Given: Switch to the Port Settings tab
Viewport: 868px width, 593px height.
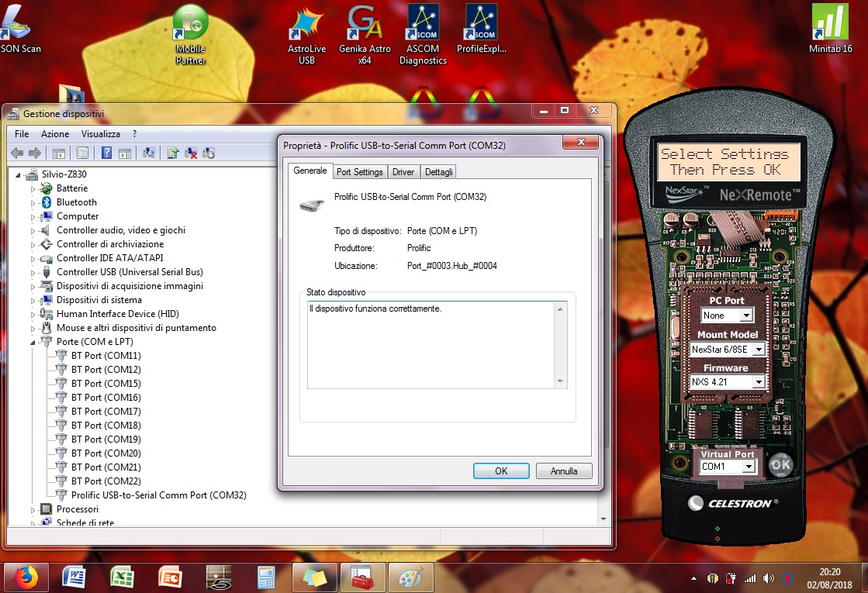Looking at the screenshot, I should click(360, 172).
